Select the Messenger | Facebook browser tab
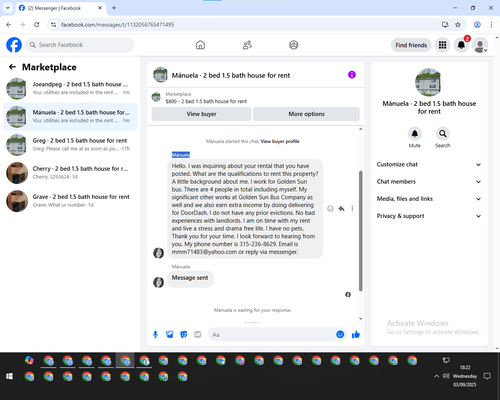Image resolution: width=500 pixels, height=400 pixels. click(x=61, y=8)
